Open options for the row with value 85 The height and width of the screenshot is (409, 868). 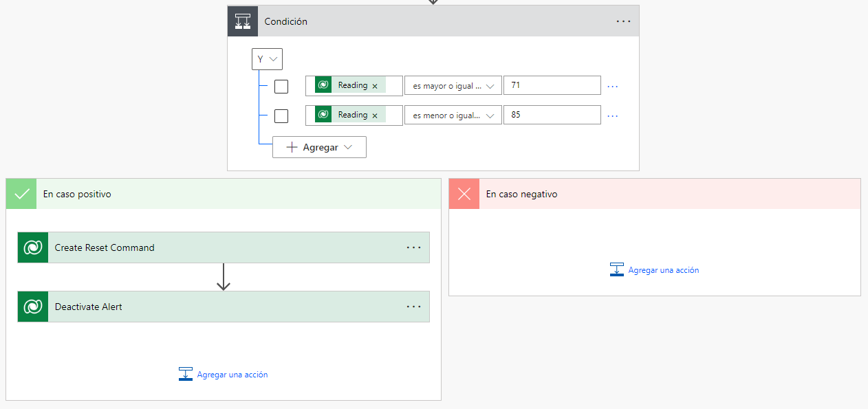[x=612, y=115]
